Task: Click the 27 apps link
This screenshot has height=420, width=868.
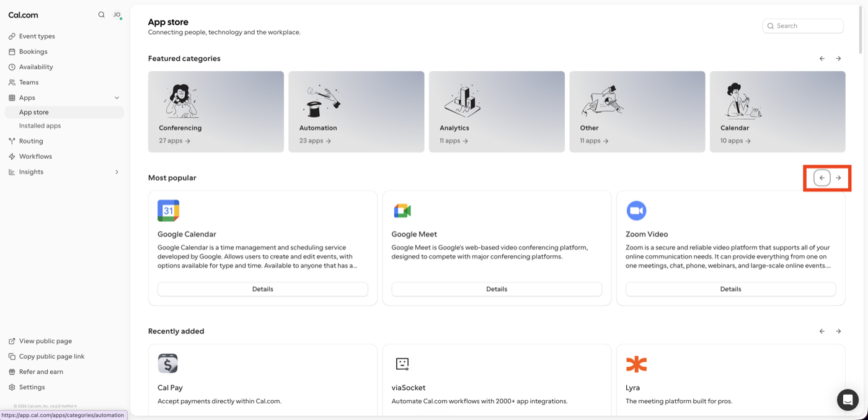Action: point(174,141)
